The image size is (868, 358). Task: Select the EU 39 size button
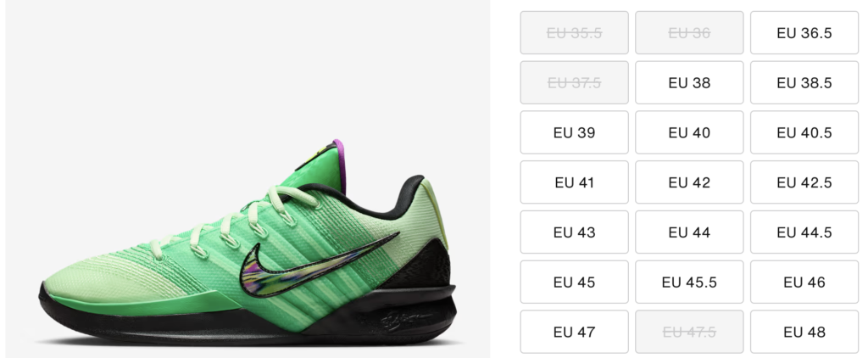coord(574,132)
